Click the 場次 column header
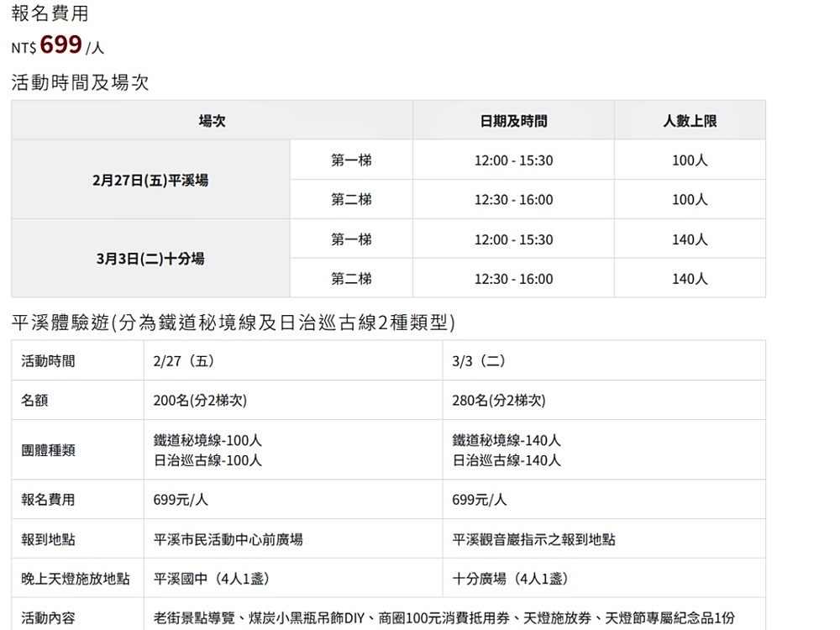 click(213, 120)
